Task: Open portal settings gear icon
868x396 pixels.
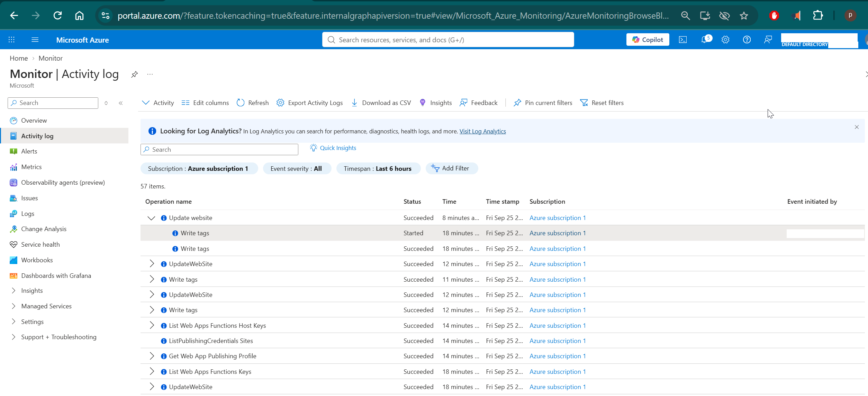Action: [x=725, y=40]
